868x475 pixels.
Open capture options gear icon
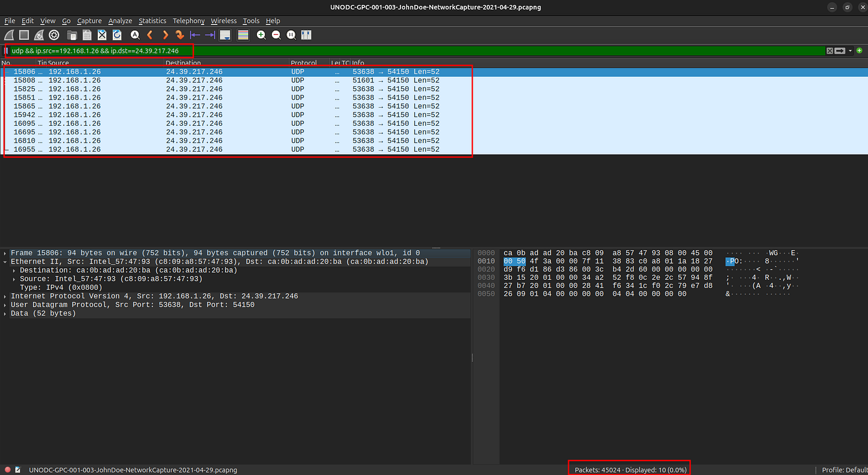click(54, 35)
